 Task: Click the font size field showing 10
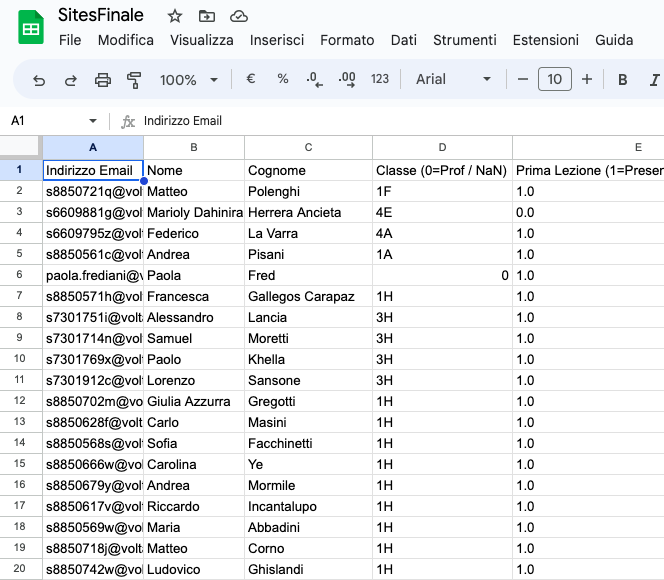click(x=555, y=79)
